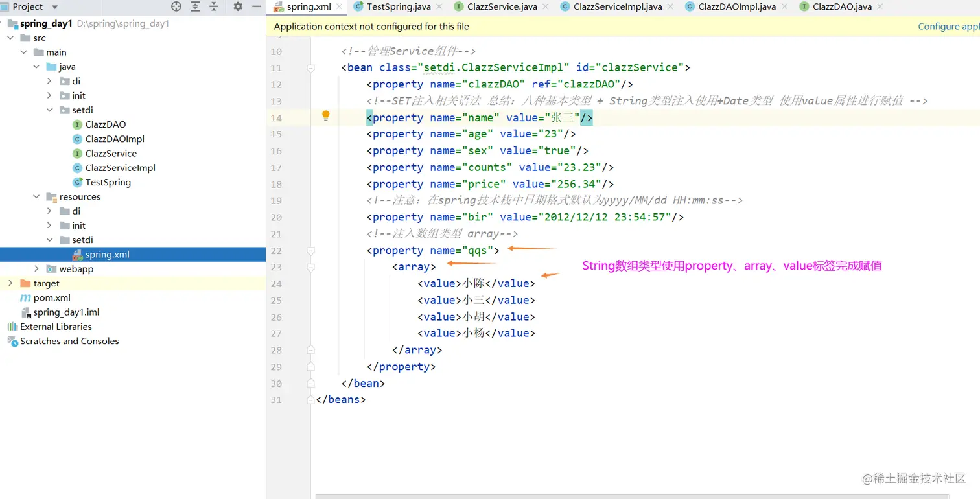Hide the Project tool window with the minus icon
The image size is (980, 499).
click(x=257, y=6)
